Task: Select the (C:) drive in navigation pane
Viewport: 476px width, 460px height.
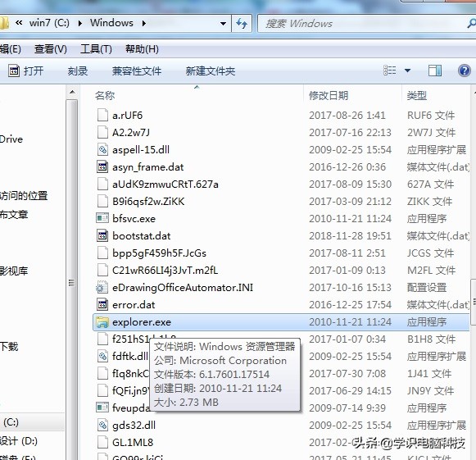Action: (x=11, y=422)
